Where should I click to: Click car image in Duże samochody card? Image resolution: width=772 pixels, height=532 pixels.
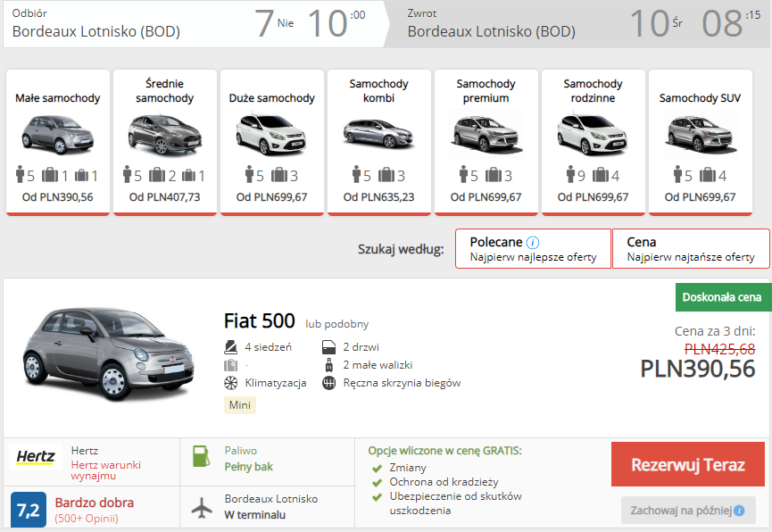pyautogui.click(x=271, y=134)
